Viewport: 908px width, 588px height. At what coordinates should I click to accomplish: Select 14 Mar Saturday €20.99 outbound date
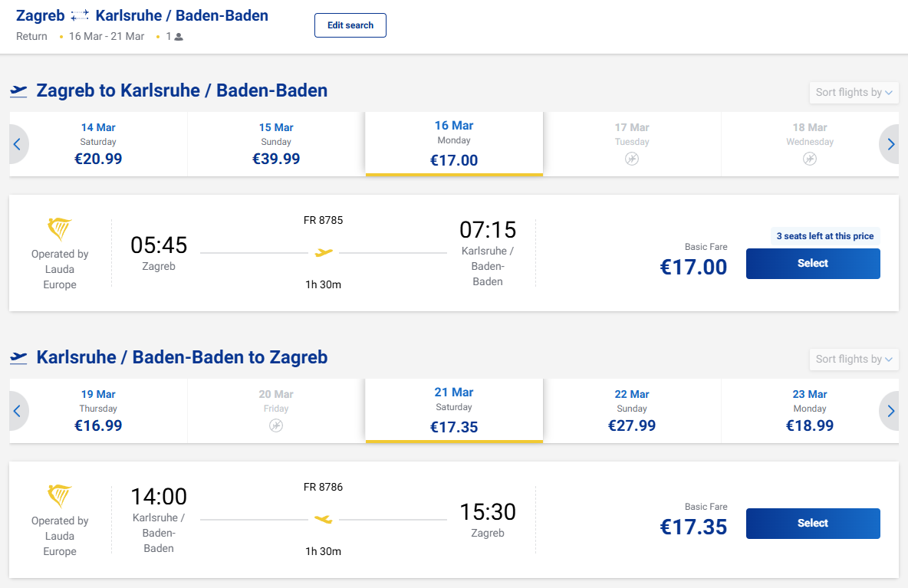98,144
